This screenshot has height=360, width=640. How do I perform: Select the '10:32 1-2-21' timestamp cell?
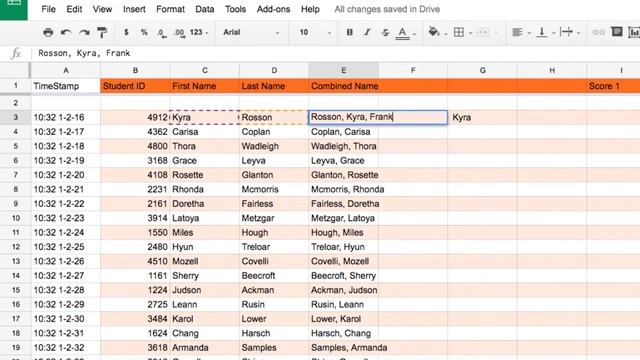pyautogui.click(x=66, y=189)
